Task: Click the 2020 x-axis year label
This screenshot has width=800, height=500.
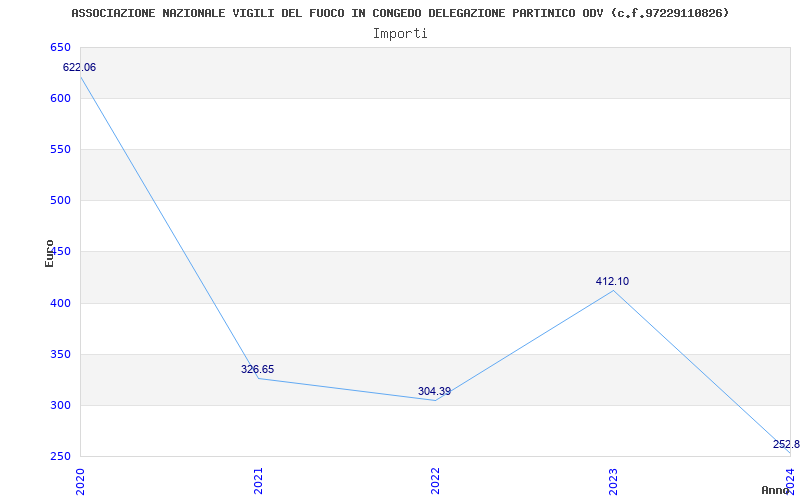Action: coord(80,482)
